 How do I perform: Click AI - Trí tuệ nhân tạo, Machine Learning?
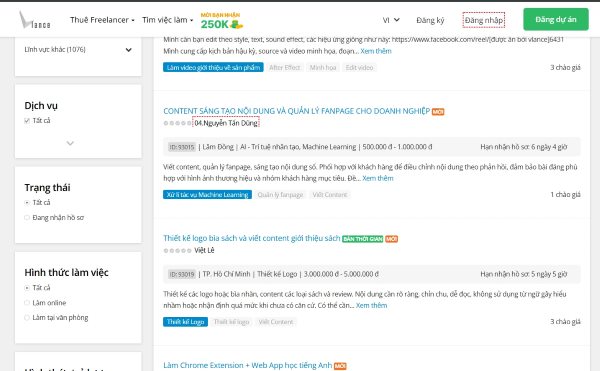click(298, 147)
